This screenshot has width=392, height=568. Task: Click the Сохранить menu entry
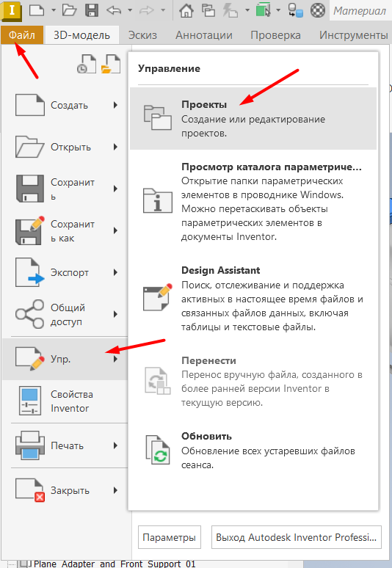tap(65, 189)
